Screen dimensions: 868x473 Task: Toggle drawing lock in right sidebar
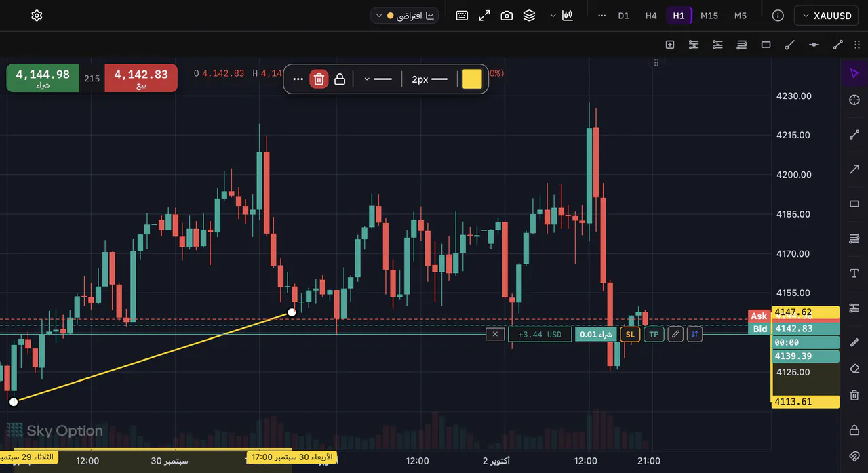(x=854, y=430)
